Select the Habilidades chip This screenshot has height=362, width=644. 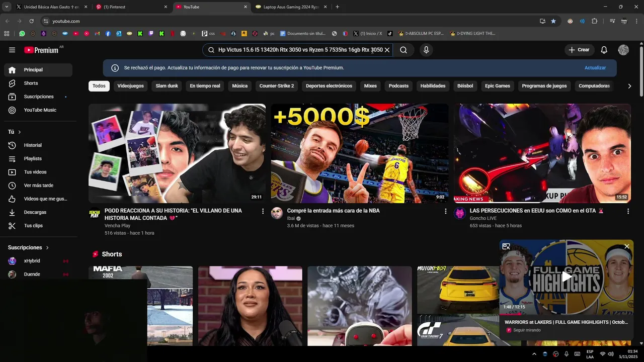(433, 86)
